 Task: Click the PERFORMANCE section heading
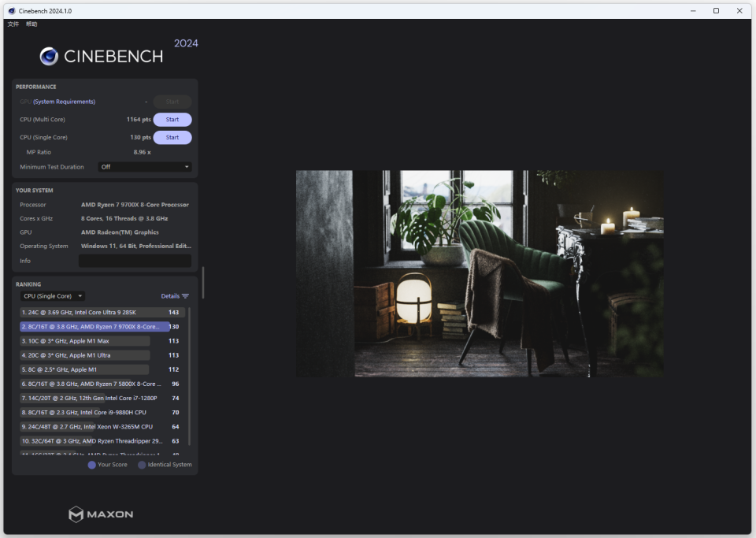tap(35, 87)
